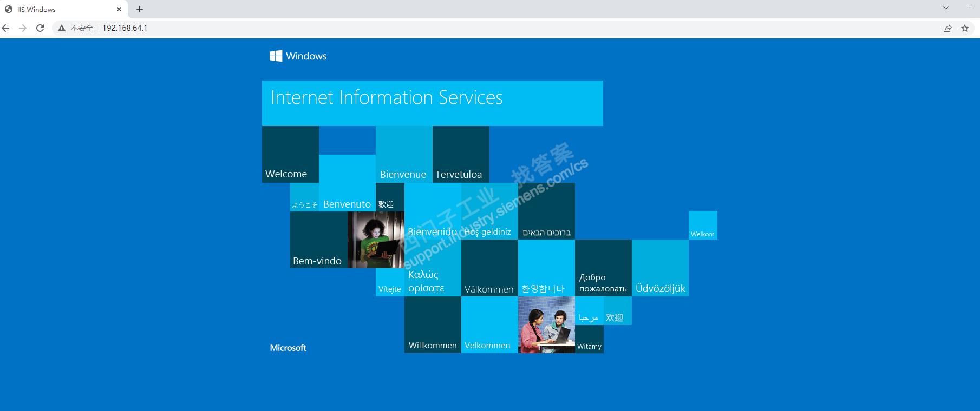Viewport: 980px width, 411px height.
Task: Click the Καλώς ορίσατε tile
Action: (x=433, y=268)
